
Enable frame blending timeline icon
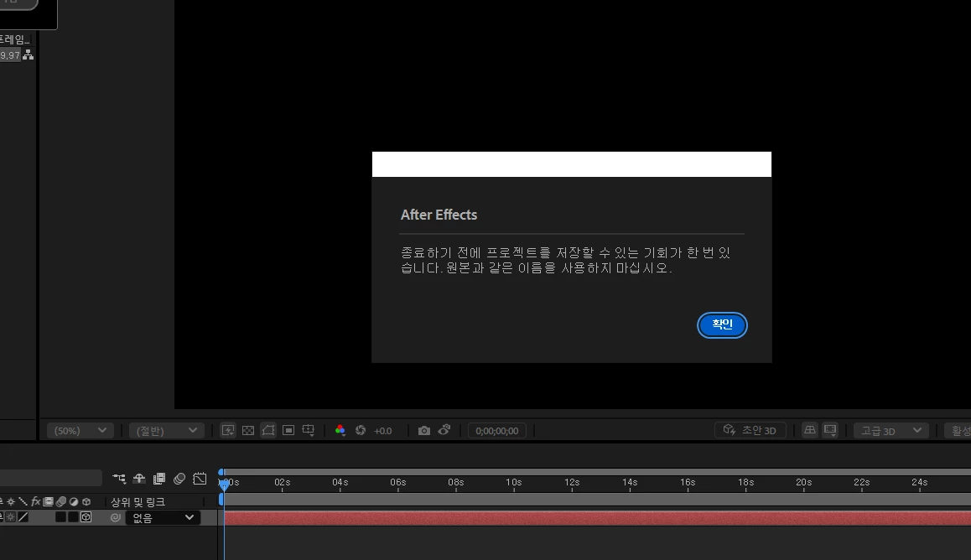[x=159, y=479]
